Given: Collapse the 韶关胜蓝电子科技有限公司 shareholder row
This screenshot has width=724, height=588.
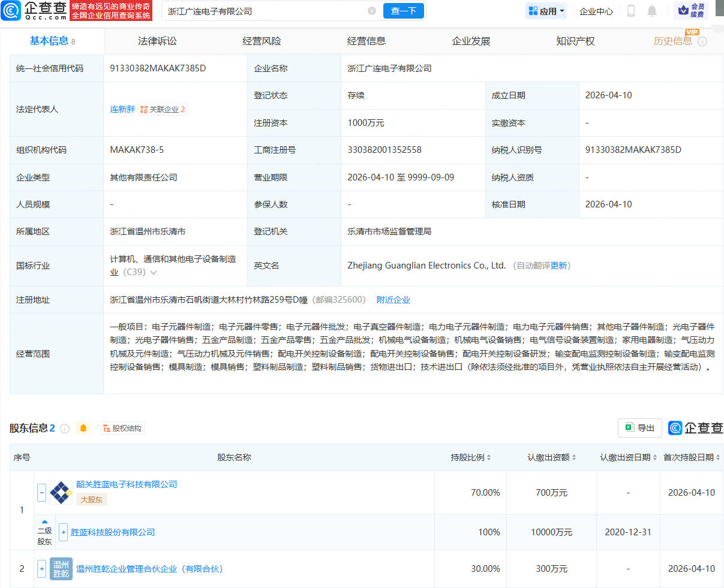Looking at the screenshot, I should pos(41,492).
